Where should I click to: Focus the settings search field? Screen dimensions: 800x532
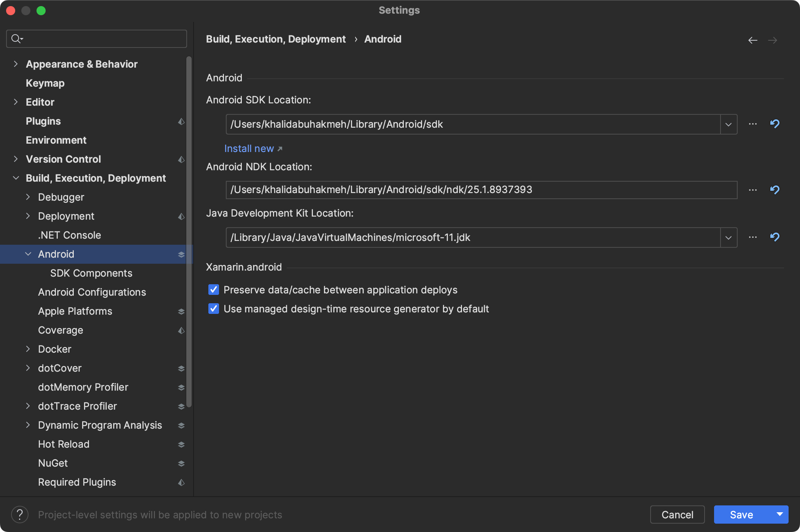tap(97, 39)
